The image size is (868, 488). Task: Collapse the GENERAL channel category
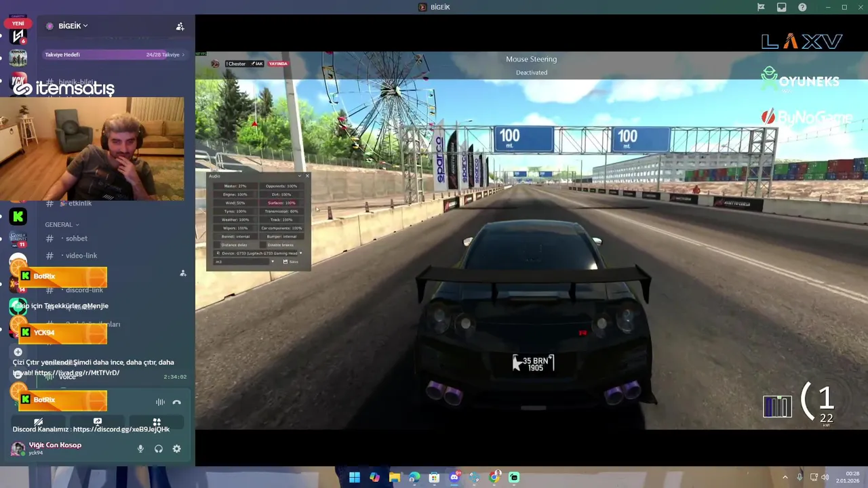coord(62,224)
